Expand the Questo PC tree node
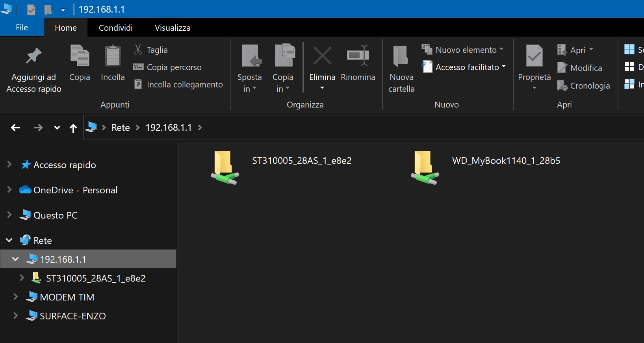Viewport: 644px width, 343px height. pyautogui.click(x=9, y=215)
